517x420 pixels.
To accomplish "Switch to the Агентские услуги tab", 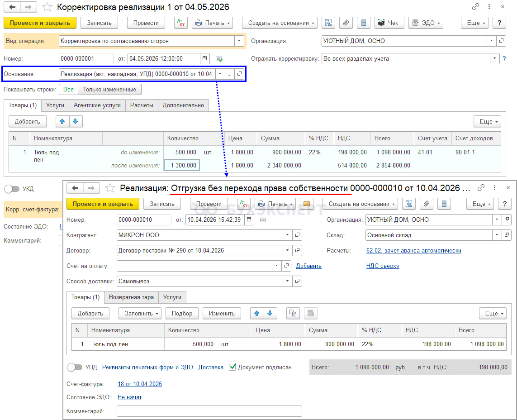I will click(97, 105).
